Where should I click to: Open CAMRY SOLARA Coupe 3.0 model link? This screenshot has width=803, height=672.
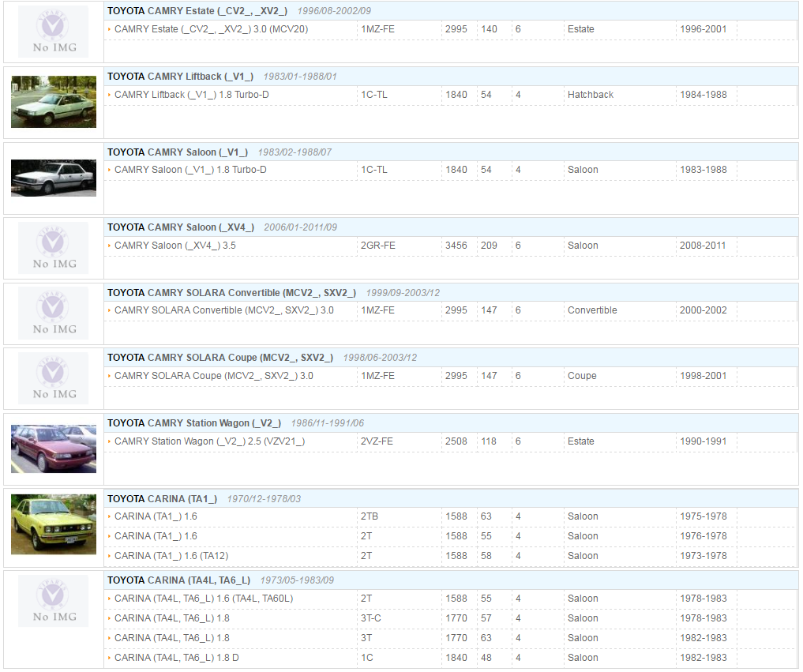pos(213,375)
